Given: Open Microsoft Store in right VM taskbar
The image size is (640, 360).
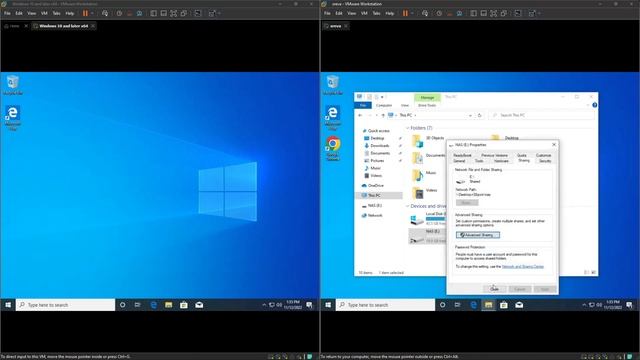Looking at the screenshot, I should (504, 305).
